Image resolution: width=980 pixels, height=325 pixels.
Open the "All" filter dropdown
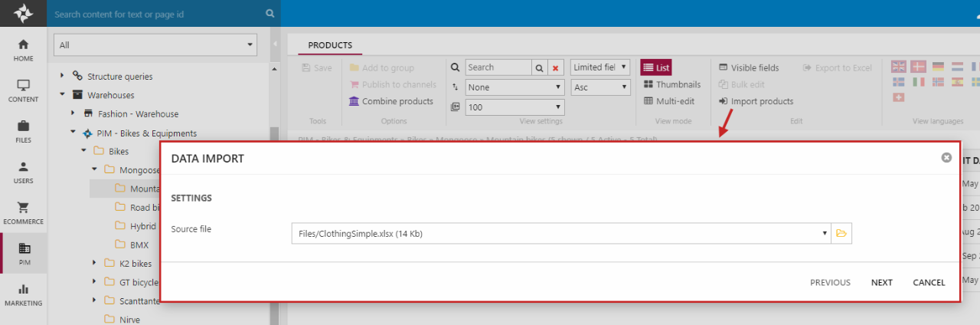(x=155, y=45)
